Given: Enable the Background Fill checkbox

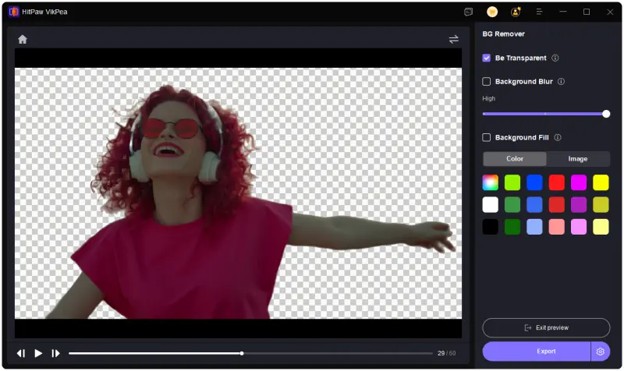Looking at the screenshot, I should 486,137.
